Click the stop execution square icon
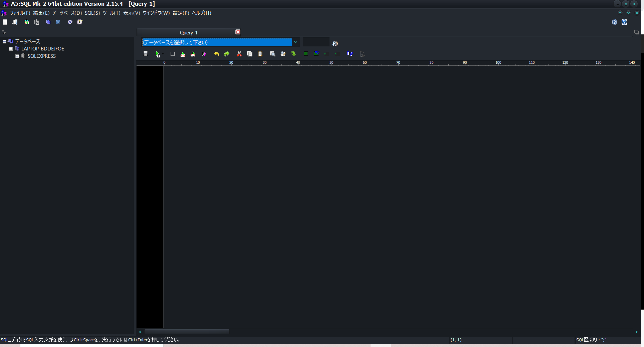The image size is (644, 347). (173, 54)
